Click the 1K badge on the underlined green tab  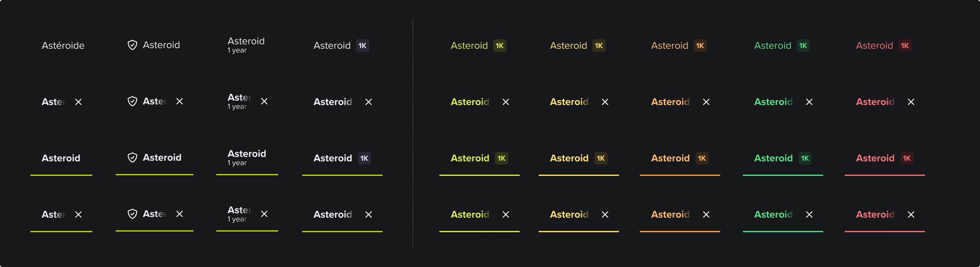tap(805, 158)
